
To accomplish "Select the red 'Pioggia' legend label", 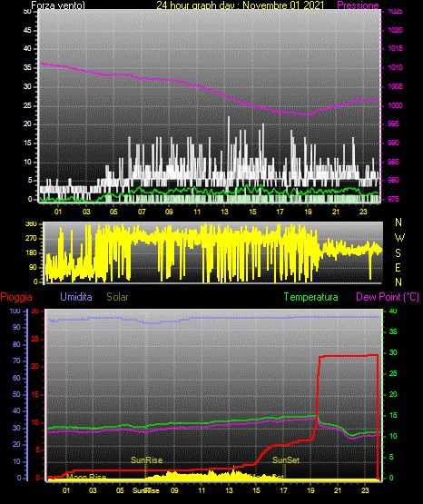I will click(x=16, y=297).
